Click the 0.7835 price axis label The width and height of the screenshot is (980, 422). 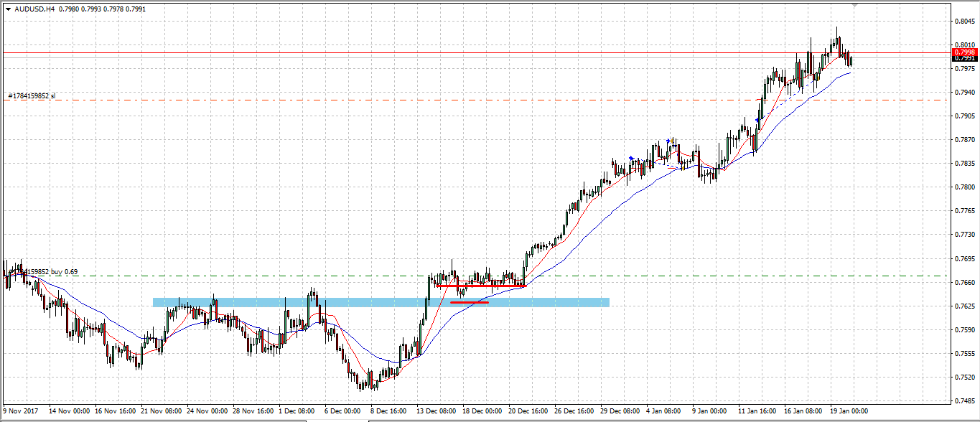965,164
